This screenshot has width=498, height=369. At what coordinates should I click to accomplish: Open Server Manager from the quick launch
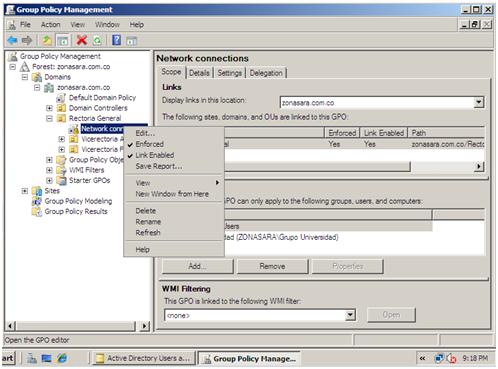tap(32, 358)
